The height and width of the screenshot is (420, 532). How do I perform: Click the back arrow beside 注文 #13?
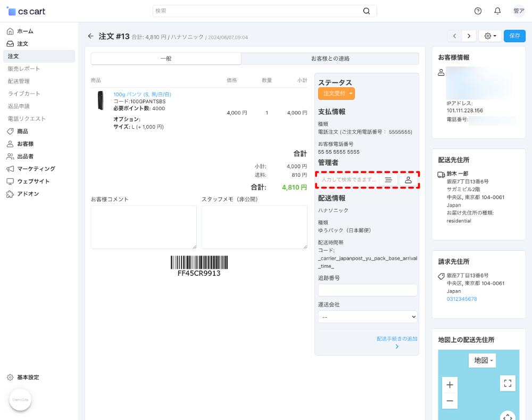90,36
